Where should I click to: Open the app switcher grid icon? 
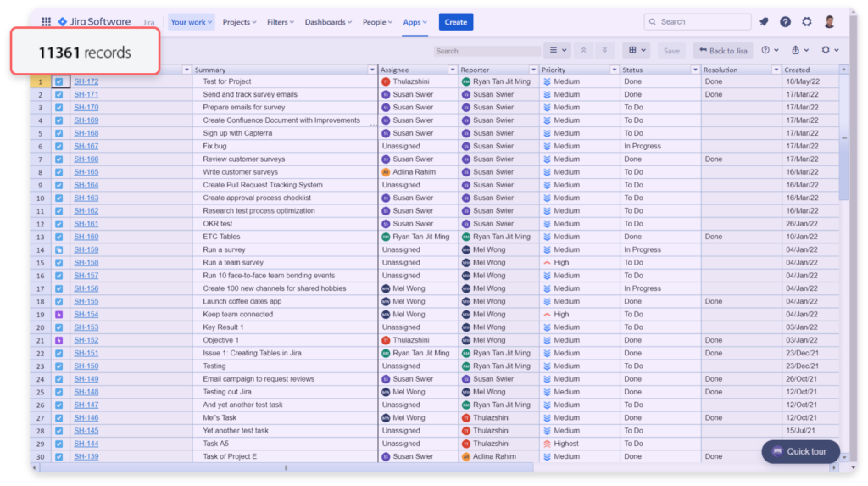tap(46, 21)
